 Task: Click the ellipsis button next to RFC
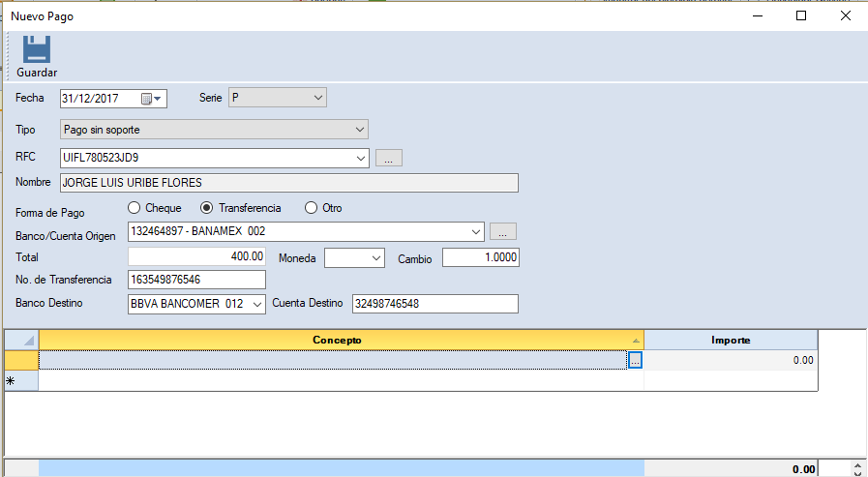click(388, 158)
